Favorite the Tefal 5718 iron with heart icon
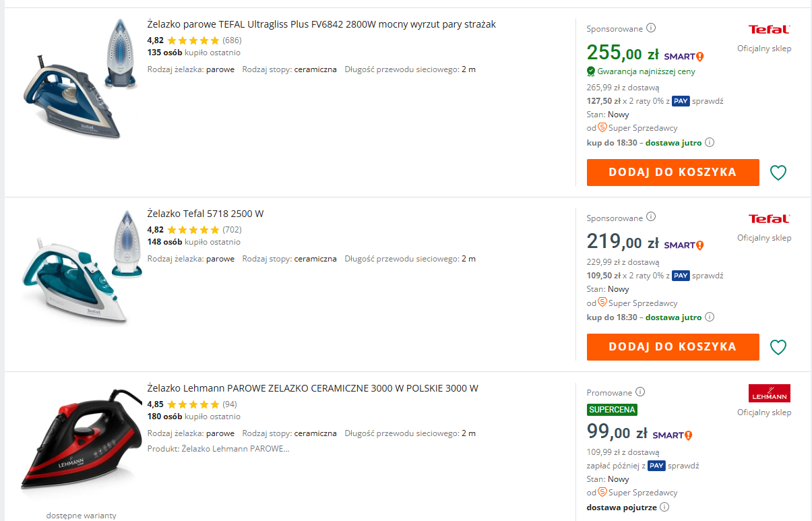Screen dimensions: 812x521 click(x=778, y=347)
